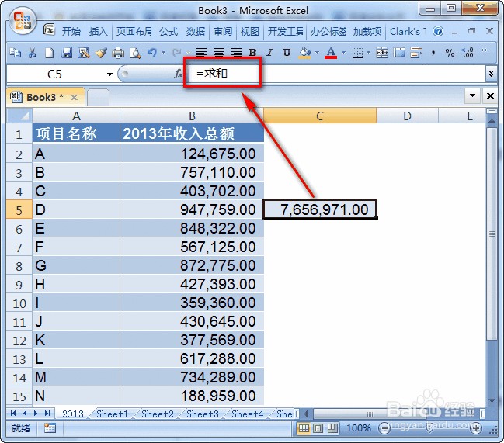Image resolution: width=504 pixels, height=443 pixels.
Task: Toggle Bold formatting
Action: pyautogui.click(x=253, y=52)
